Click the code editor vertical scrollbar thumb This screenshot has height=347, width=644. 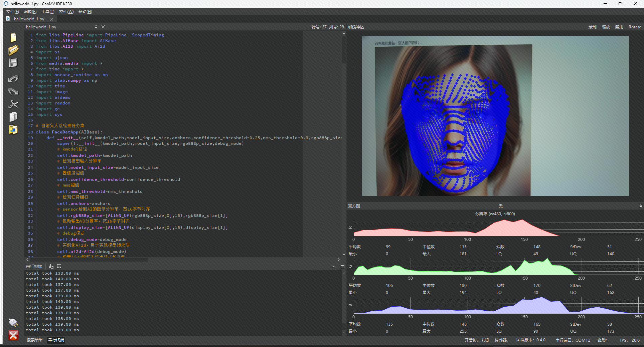point(344,50)
